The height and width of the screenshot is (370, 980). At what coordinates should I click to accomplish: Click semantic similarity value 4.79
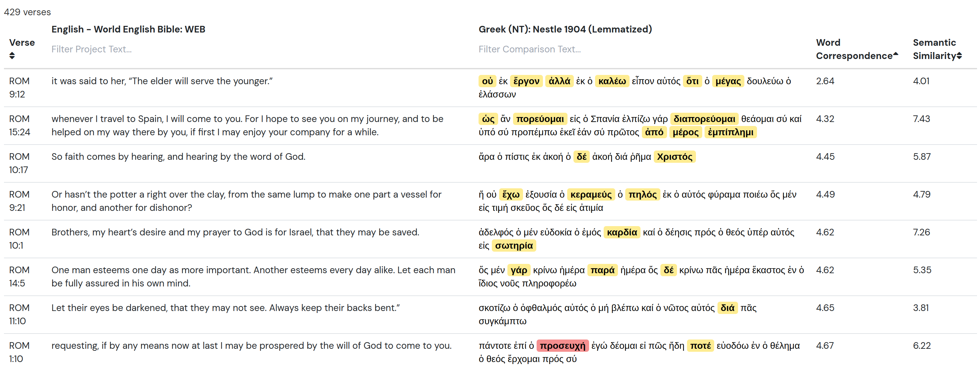point(922,195)
